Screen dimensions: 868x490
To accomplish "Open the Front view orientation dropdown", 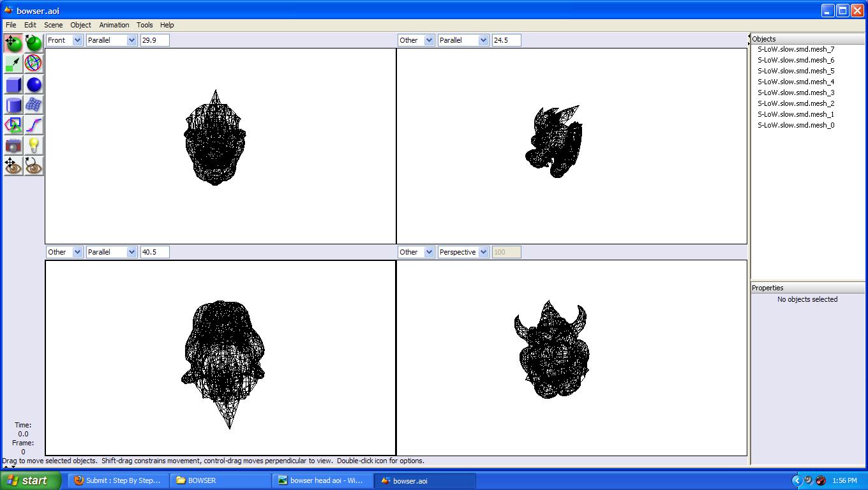I will click(x=64, y=40).
